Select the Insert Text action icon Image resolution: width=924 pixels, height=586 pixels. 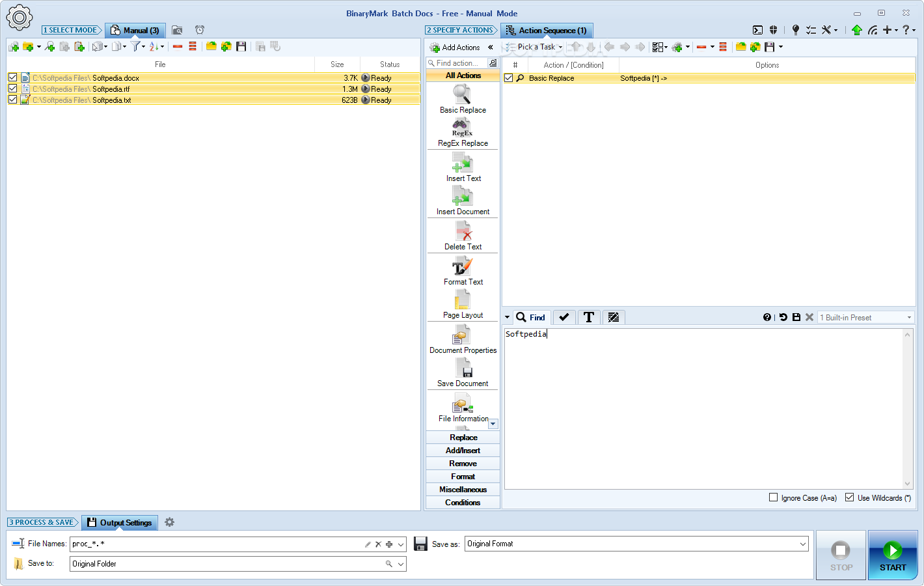(x=463, y=167)
